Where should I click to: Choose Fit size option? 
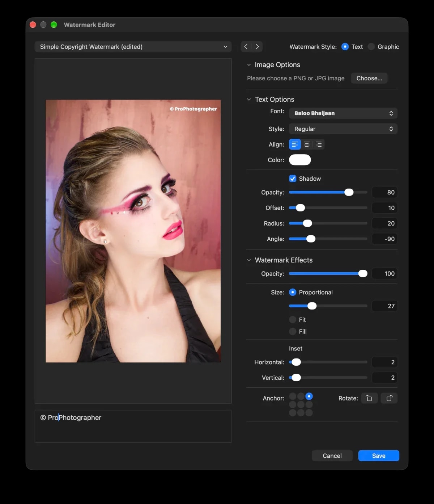[293, 320]
